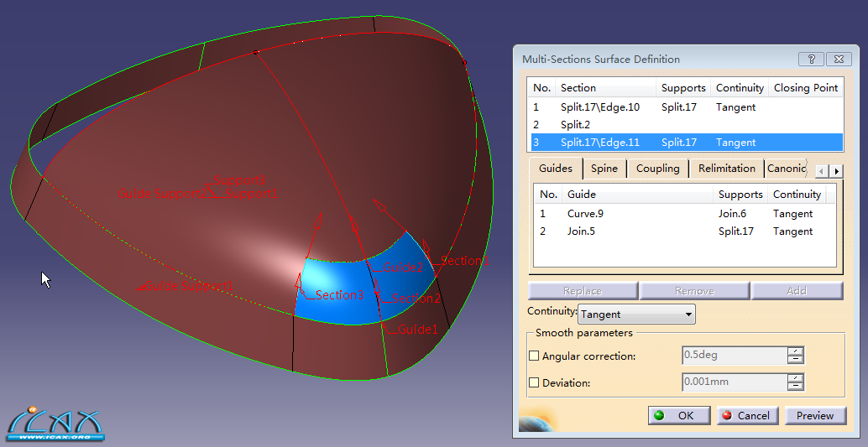Select section row Split.17\Edge.10
868x447 pixels.
coord(599,107)
